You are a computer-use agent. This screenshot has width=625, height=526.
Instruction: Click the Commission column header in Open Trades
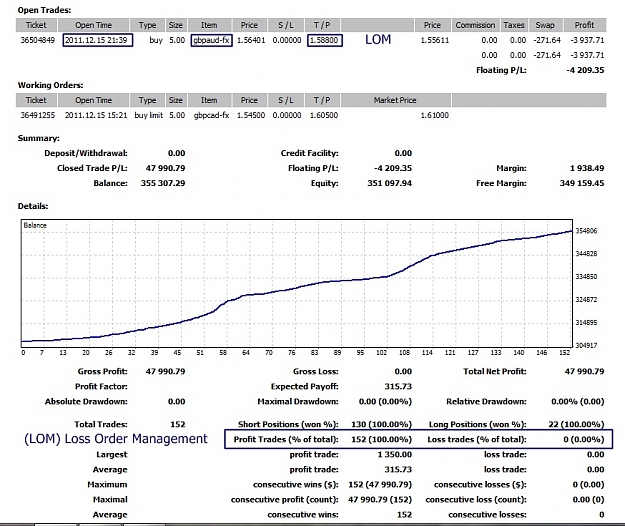pos(475,25)
